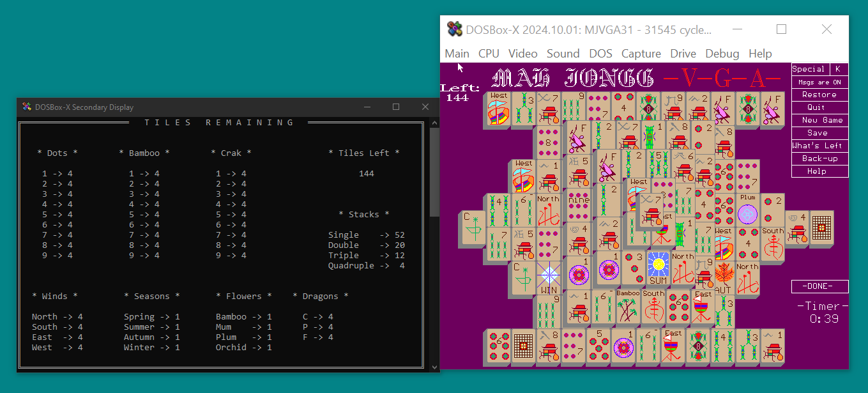Select the AUT autumn season tile
The height and width of the screenshot is (393, 868).
(x=722, y=277)
